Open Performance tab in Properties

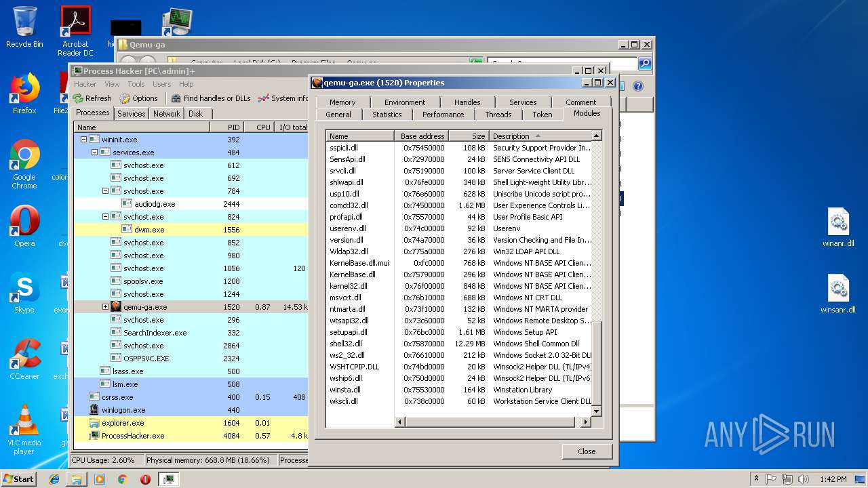coord(443,115)
